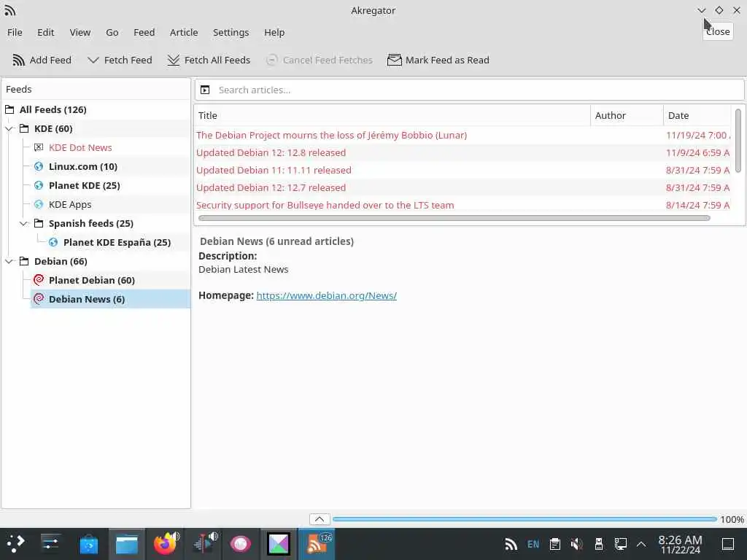Open the media player taskbar icon
This screenshot has height=560, width=747.
point(204,544)
